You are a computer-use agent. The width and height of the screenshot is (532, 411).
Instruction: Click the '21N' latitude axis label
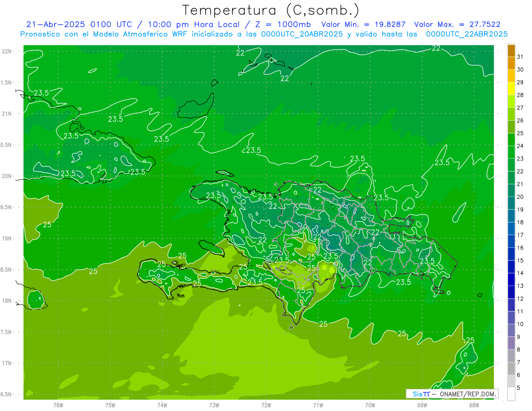tap(8, 114)
